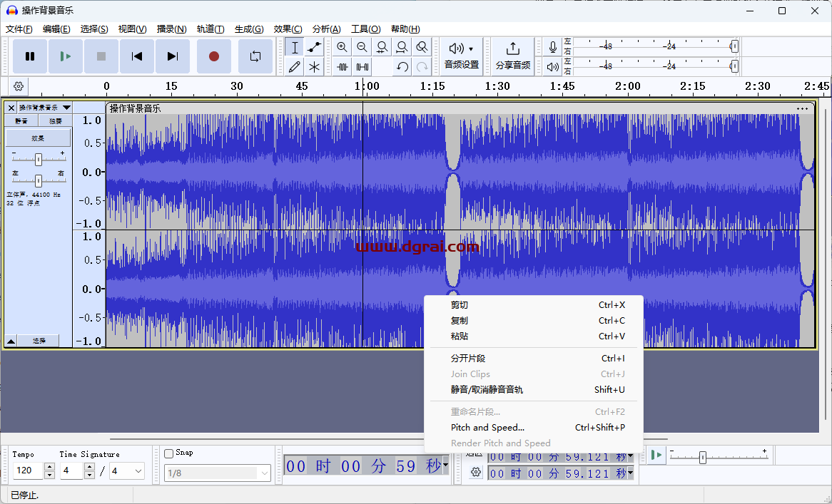Click the Undo arrow
The image size is (832, 504).
[x=402, y=67]
